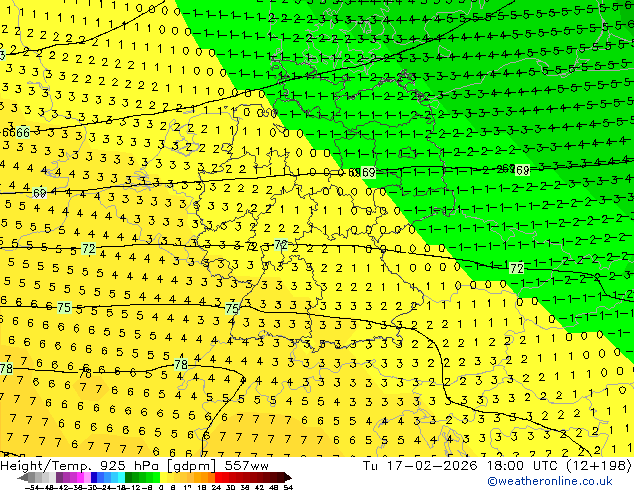
Task: Pick the bright yellow swatch above legend value 0
Action: coord(163,478)
